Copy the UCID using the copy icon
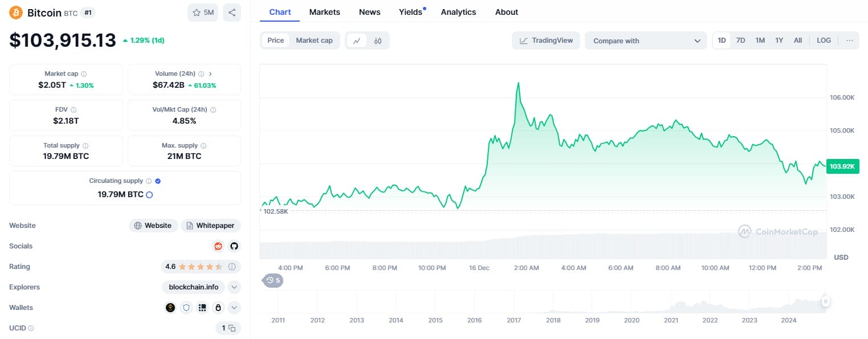 pos(232,328)
